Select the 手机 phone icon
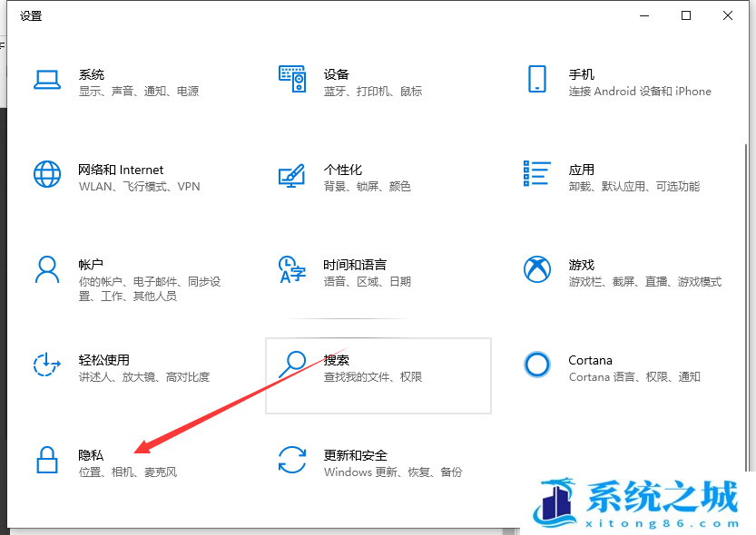The height and width of the screenshot is (535, 756). point(537,79)
